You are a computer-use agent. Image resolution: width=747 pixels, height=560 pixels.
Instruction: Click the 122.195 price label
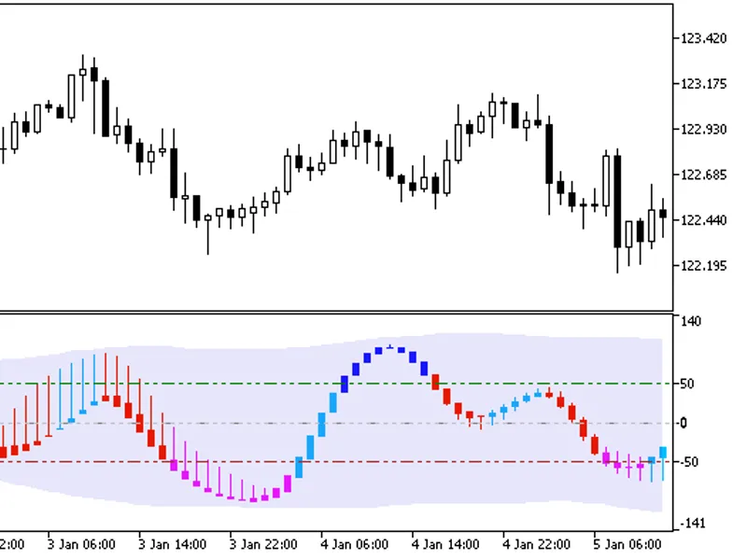(704, 266)
